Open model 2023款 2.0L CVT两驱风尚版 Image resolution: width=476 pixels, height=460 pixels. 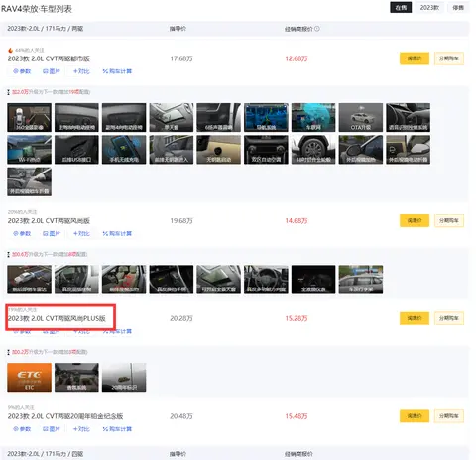[x=49, y=221]
